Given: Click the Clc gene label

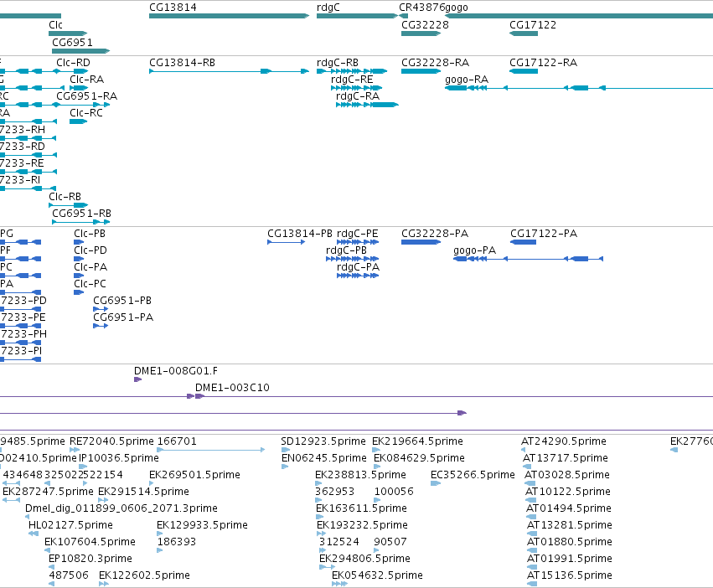Looking at the screenshot, I should click(55, 25).
